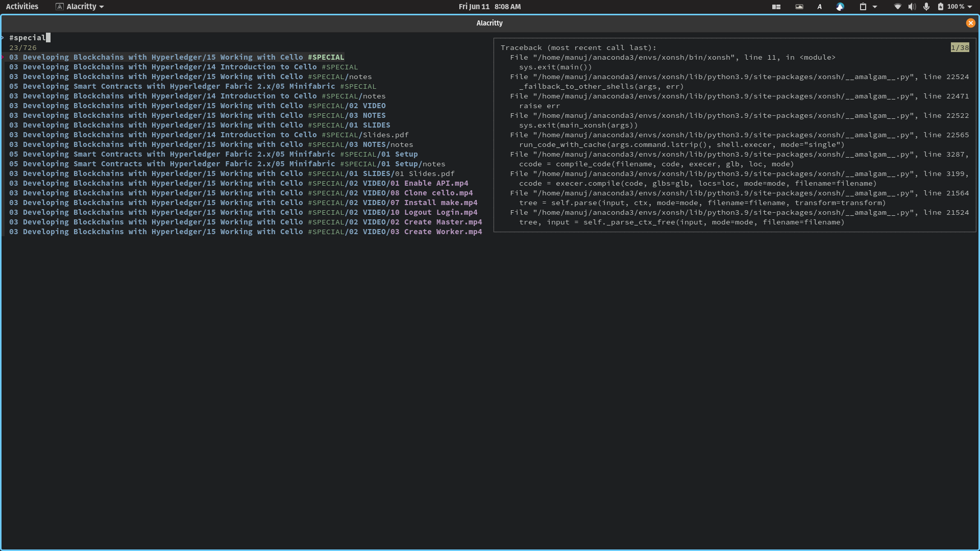Click the 23/726 match counter
The image size is (980, 551).
pyautogui.click(x=23, y=47)
